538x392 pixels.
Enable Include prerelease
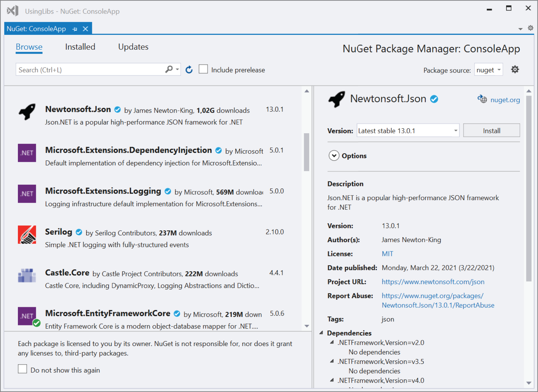click(x=203, y=69)
